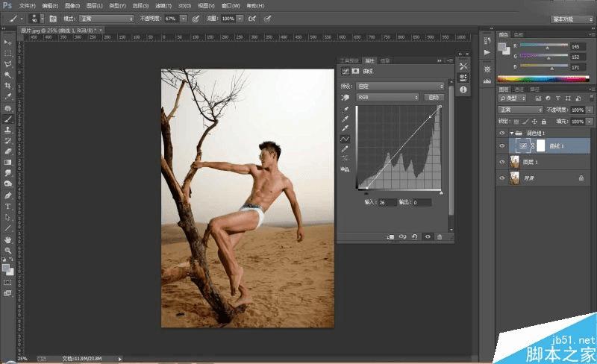Open the 图像(I) menu
Screen dimensions: 597x364
coord(72,5)
